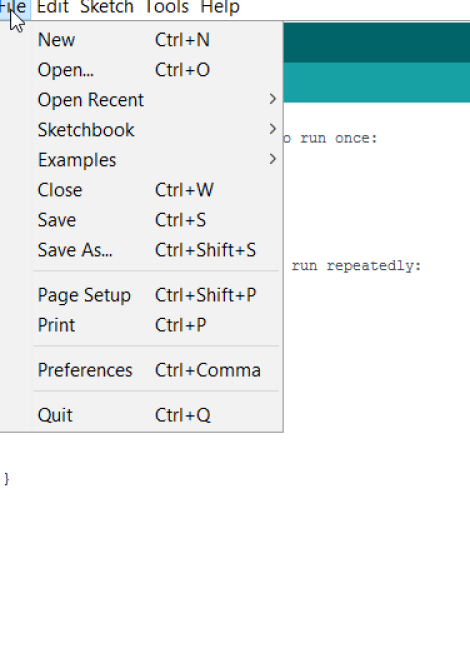The height and width of the screenshot is (663, 470).
Task: Open the Tools menu
Action: click(x=167, y=8)
